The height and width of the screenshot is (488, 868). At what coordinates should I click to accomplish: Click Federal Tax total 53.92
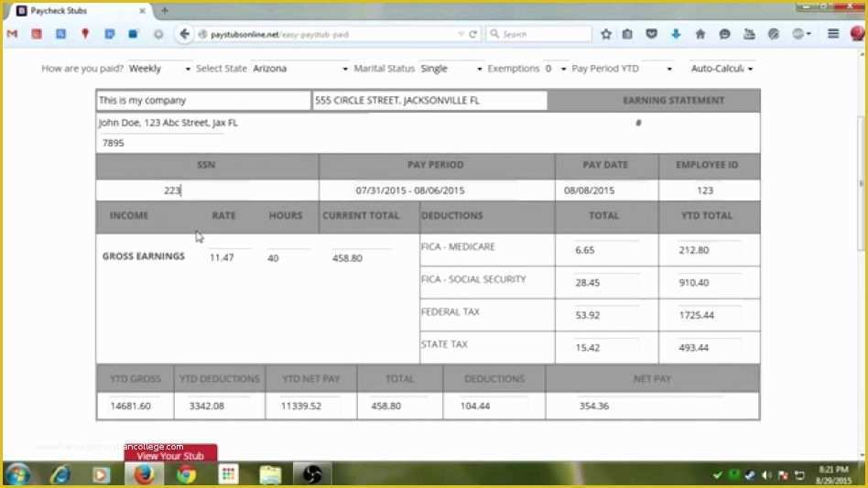coord(605,315)
